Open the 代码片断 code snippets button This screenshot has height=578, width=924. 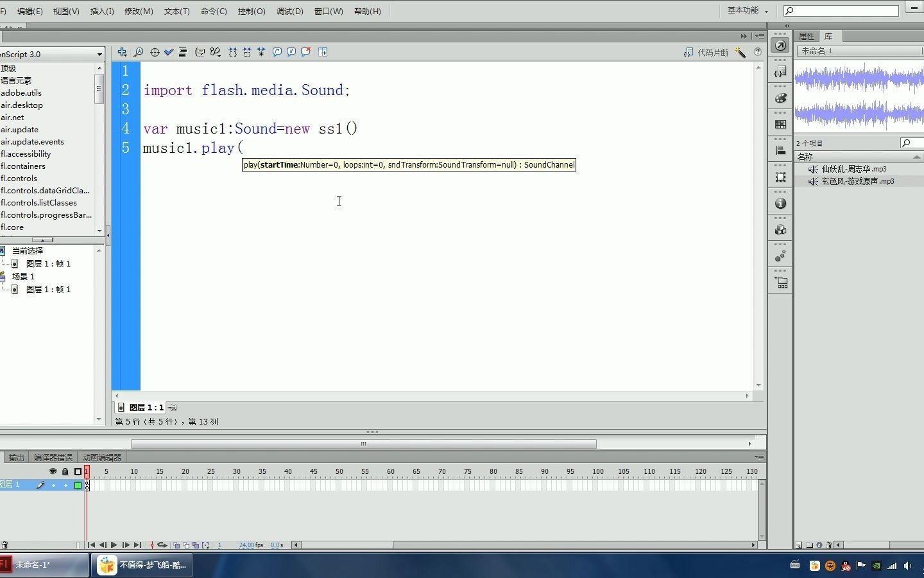(706, 53)
